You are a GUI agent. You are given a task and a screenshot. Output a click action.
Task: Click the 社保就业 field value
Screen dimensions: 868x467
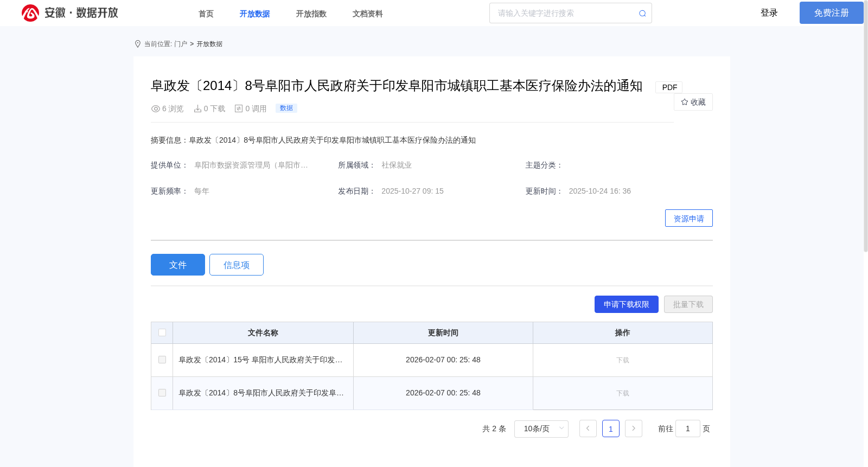397,165
